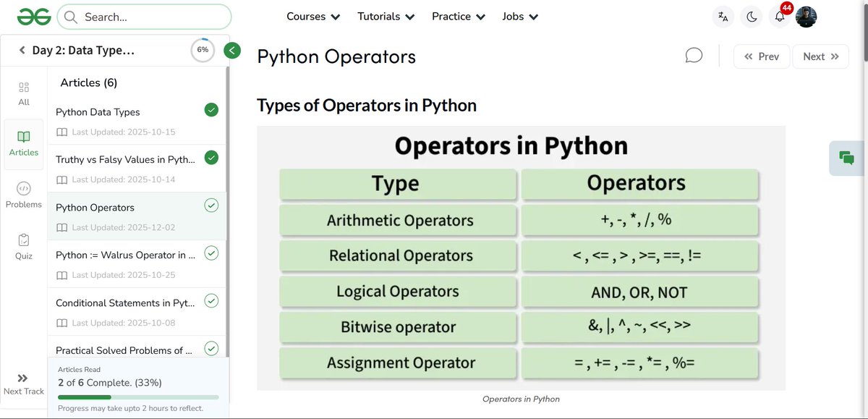Open the comments speech bubble icon
Image resolution: width=868 pixels, height=419 pixels.
pos(694,56)
